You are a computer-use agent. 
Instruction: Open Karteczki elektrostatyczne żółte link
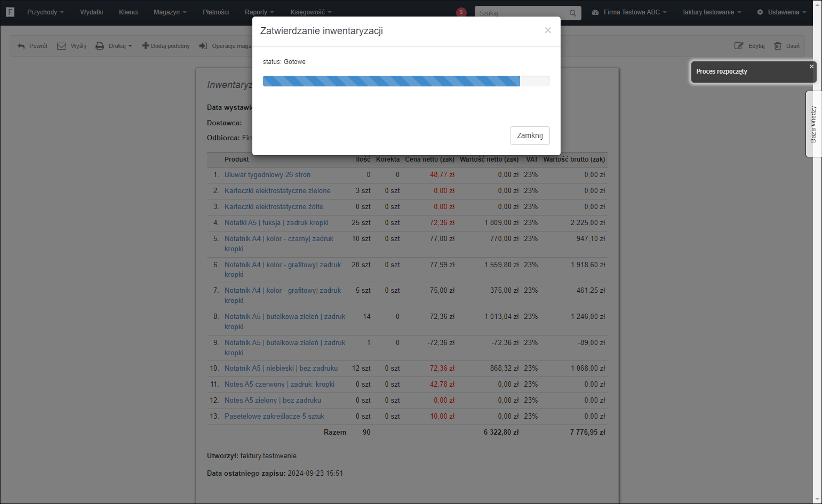pyautogui.click(x=274, y=207)
